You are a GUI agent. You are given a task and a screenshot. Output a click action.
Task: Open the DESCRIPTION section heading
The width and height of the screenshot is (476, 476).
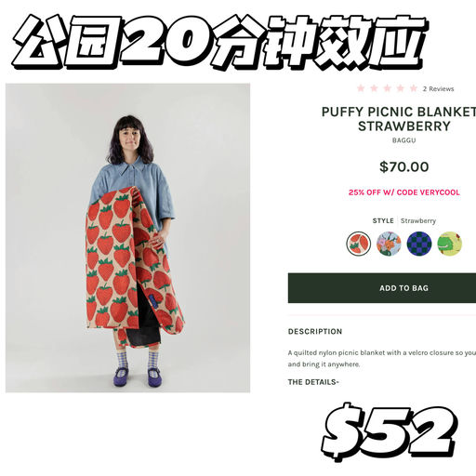point(315,331)
